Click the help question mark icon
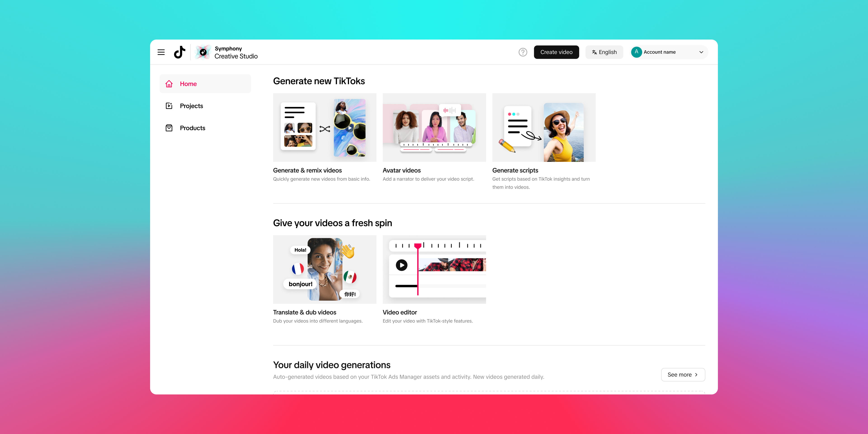Viewport: 868px width, 434px height. [x=523, y=52]
